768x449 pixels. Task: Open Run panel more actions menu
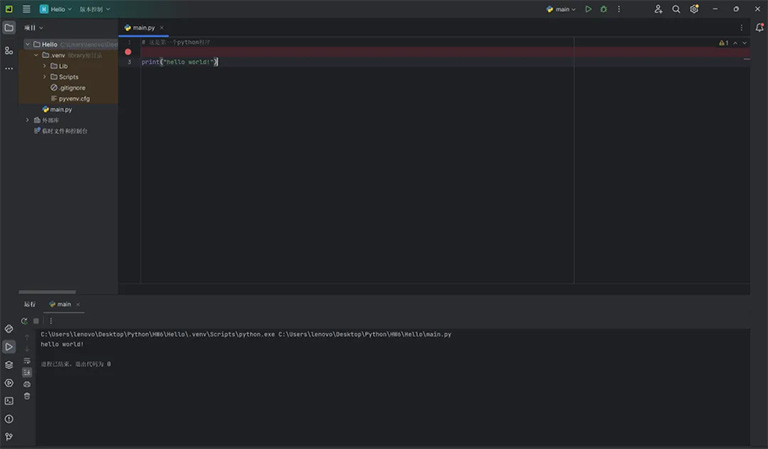pos(50,321)
